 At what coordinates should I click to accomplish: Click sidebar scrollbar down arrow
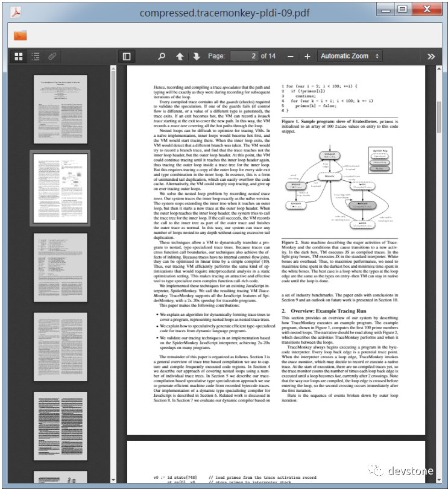(x=113, y=479)
